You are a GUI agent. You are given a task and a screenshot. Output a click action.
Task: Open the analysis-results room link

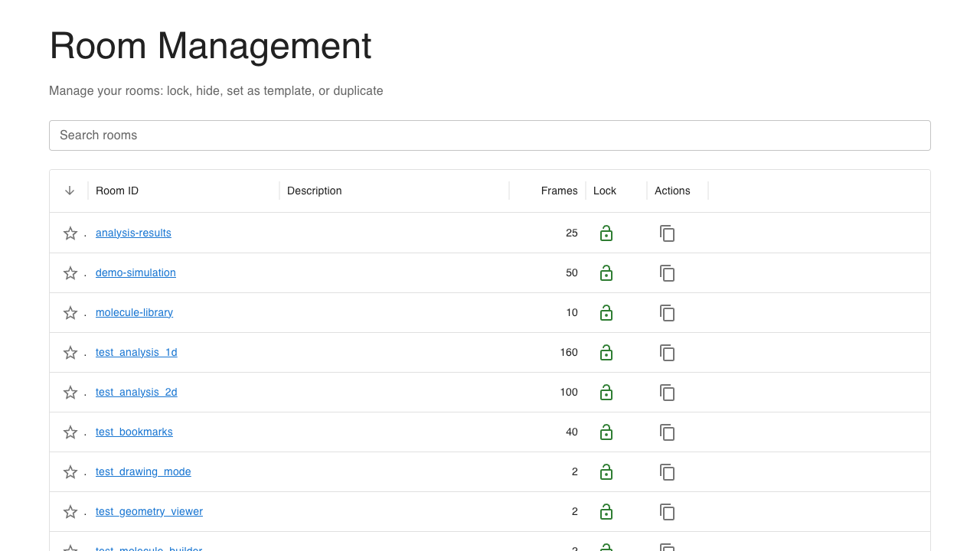[133, 233]
